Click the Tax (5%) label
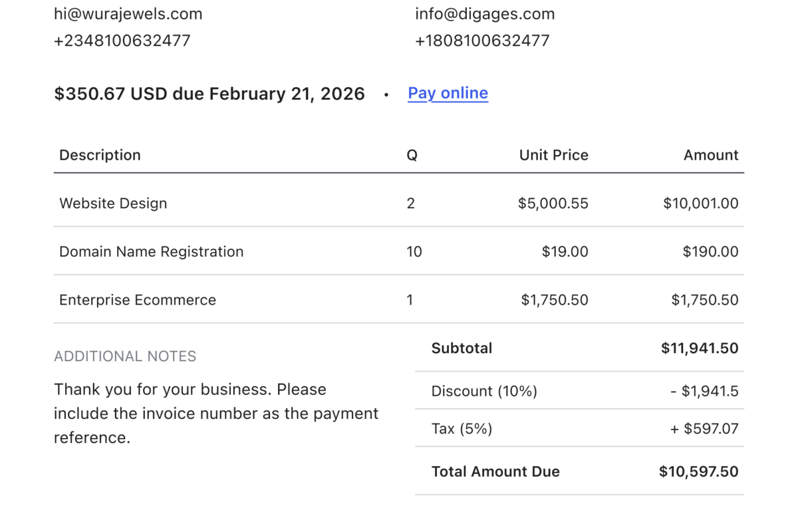 coord(462,429)
